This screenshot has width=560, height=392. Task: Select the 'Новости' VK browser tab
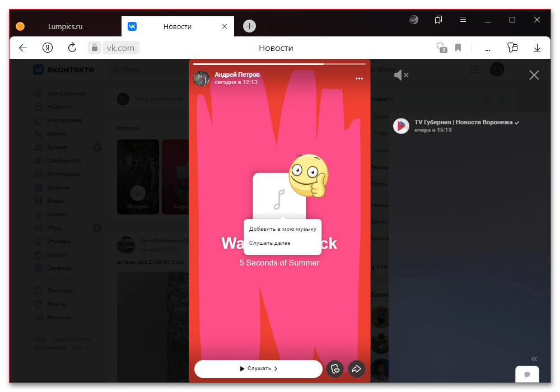[178, 26]
